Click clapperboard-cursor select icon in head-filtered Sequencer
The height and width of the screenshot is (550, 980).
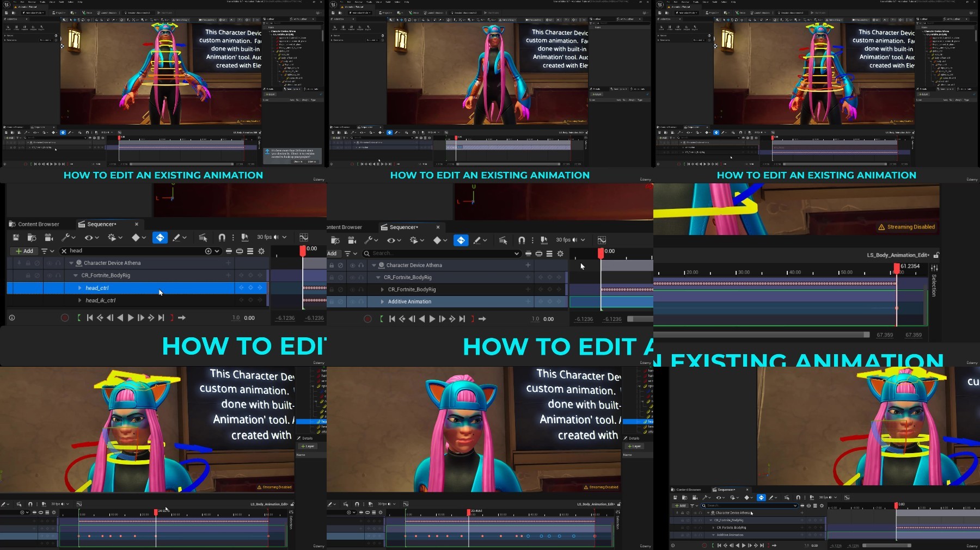[203, 237]
